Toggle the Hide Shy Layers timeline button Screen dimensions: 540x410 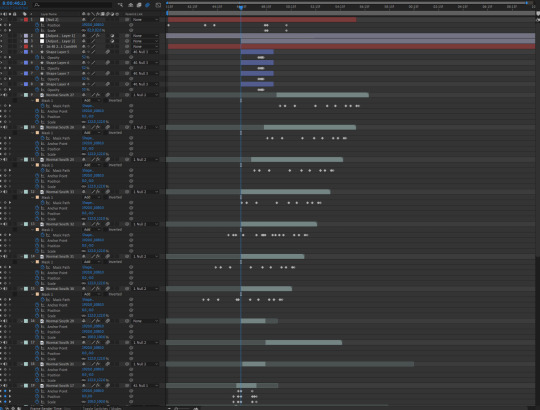pos(131,5)
